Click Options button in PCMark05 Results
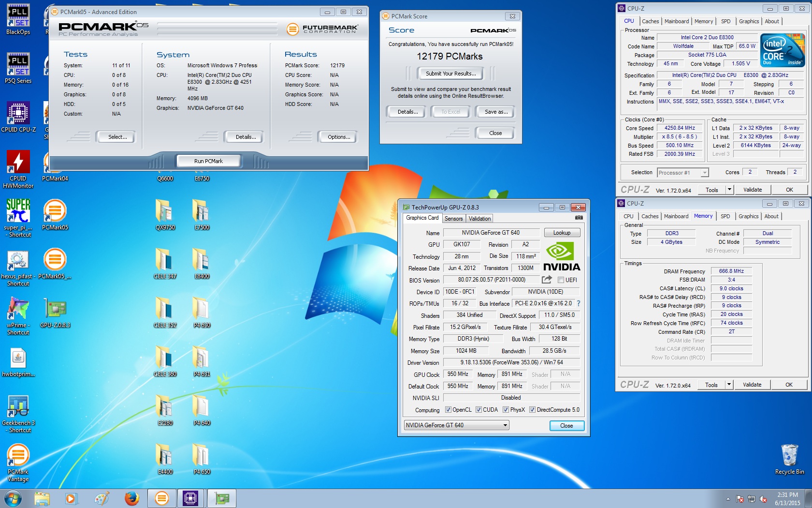The image size is (812, 508). 339,137
